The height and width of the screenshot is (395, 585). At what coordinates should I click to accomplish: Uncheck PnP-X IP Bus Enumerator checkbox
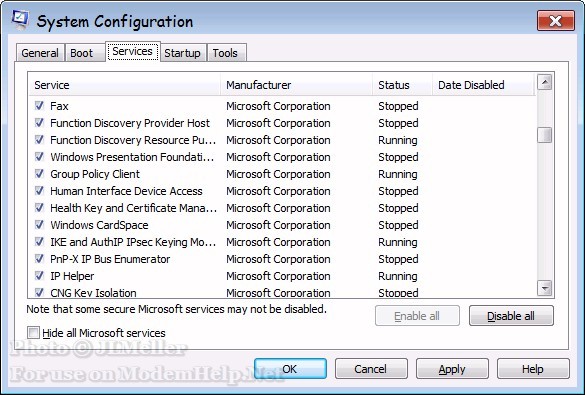[39, 259]
